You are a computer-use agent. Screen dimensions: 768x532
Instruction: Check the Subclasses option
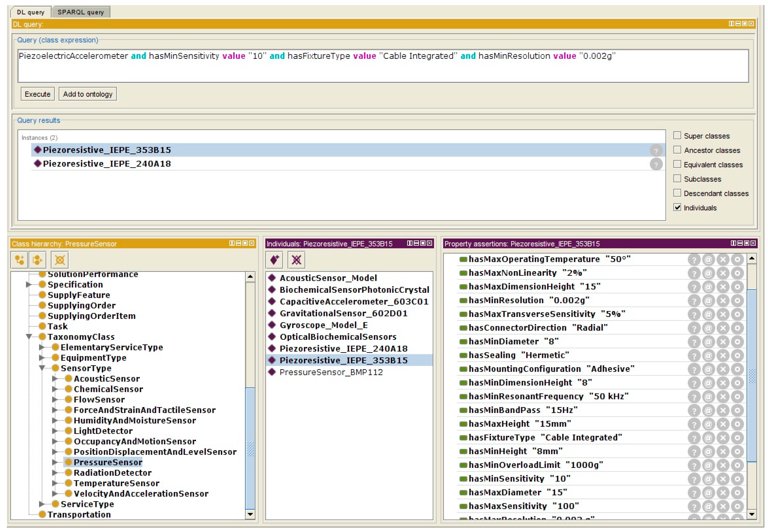677,179
